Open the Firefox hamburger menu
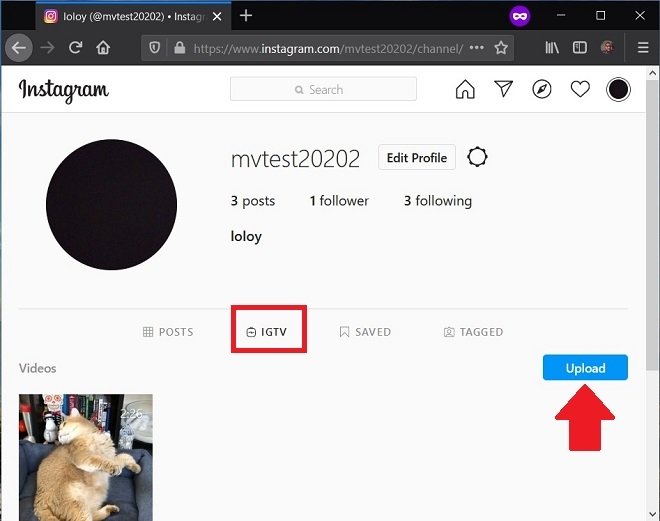The height and width of the screenshot is (521, 660). [643, 48]
